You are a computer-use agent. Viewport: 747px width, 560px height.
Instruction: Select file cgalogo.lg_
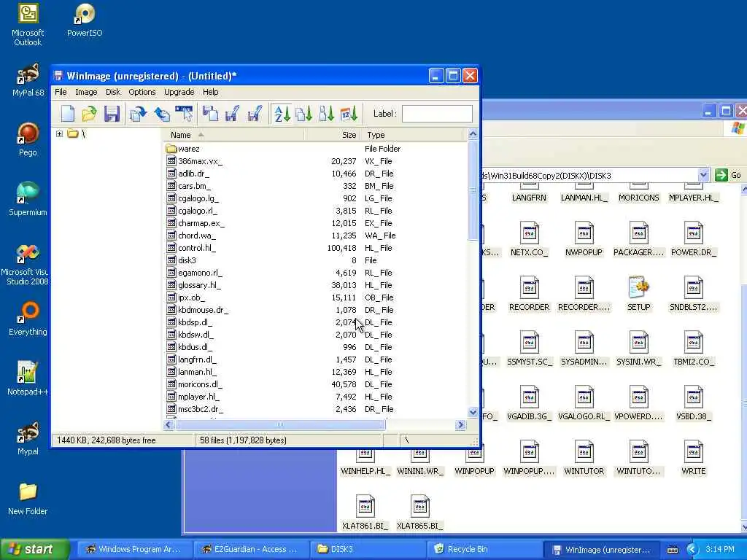coord(193,198)
